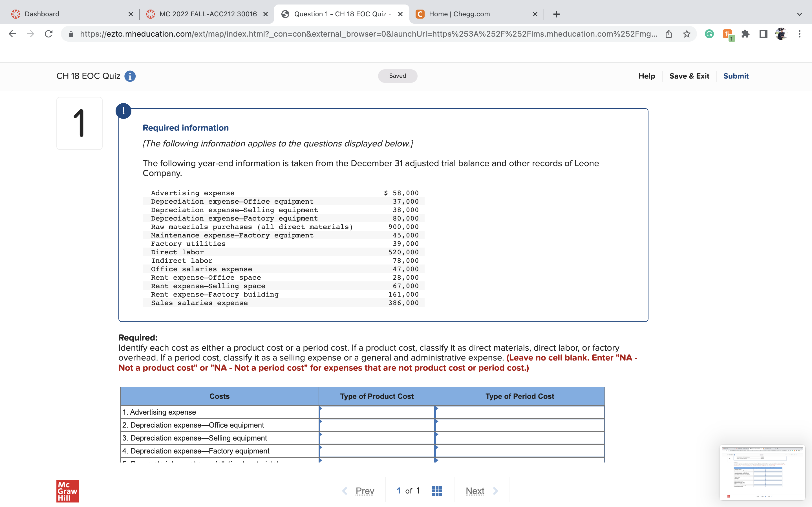The width and height of the screenshot is (812, 507).
Task: Click the quiz info icon beside CH 18 EOC Quiz
Action: point(130,76)
